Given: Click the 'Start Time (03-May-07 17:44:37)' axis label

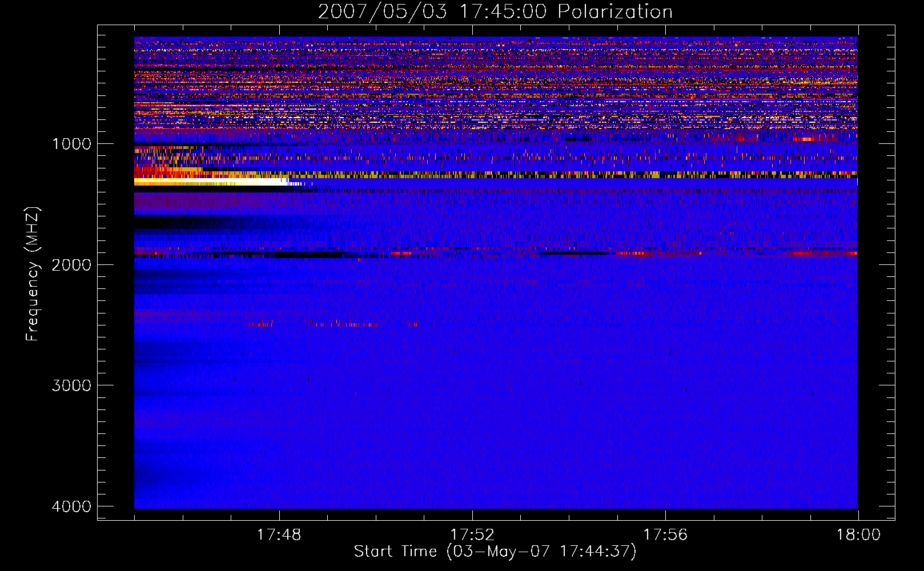Looking at the screenshot, I should 495,552.
